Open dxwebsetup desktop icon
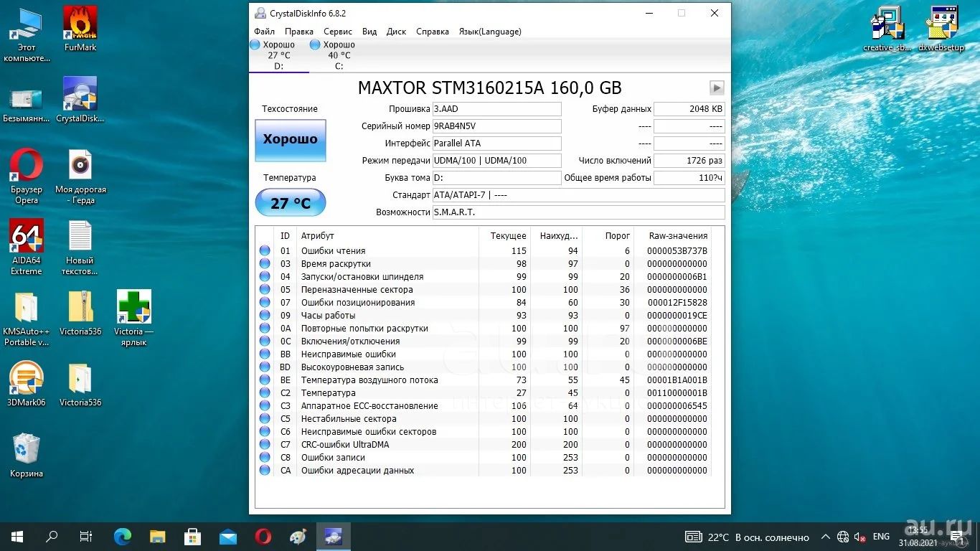Image resolution: width=980 pixels, height=551 pixels. pyautogui.click(x=941, y=29)
